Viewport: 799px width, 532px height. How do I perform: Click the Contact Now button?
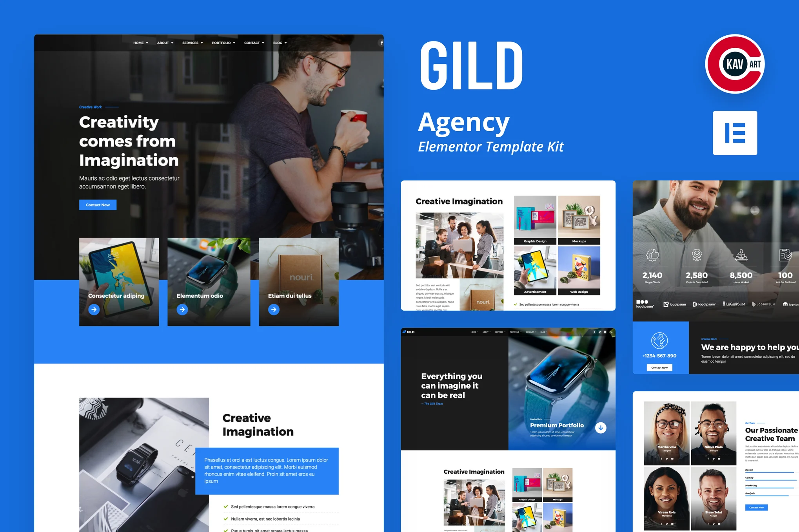98,204
